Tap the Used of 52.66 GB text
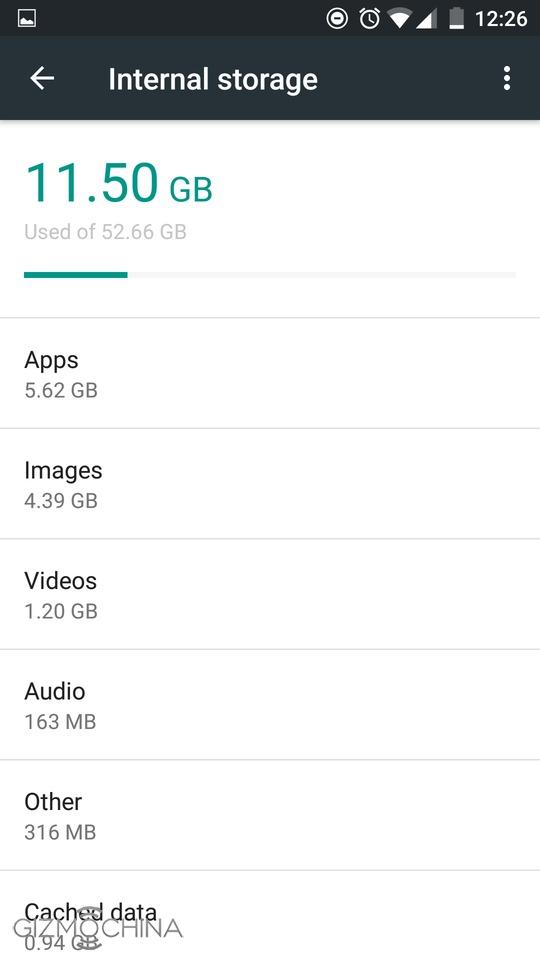The width and height of the screenshot is (540, 960). 105,231
